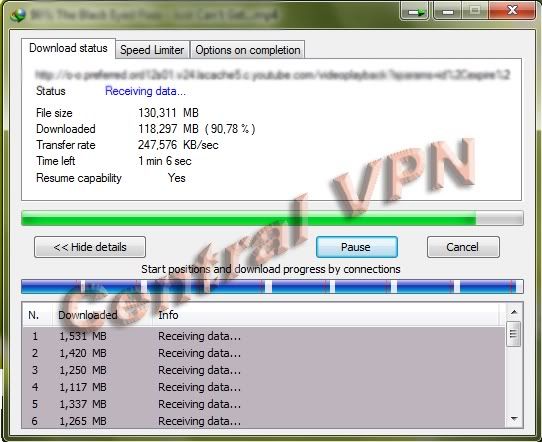Collapse details with Hide details button
The height and width of the screenshot is (442, 542).
tap(90, 247)
